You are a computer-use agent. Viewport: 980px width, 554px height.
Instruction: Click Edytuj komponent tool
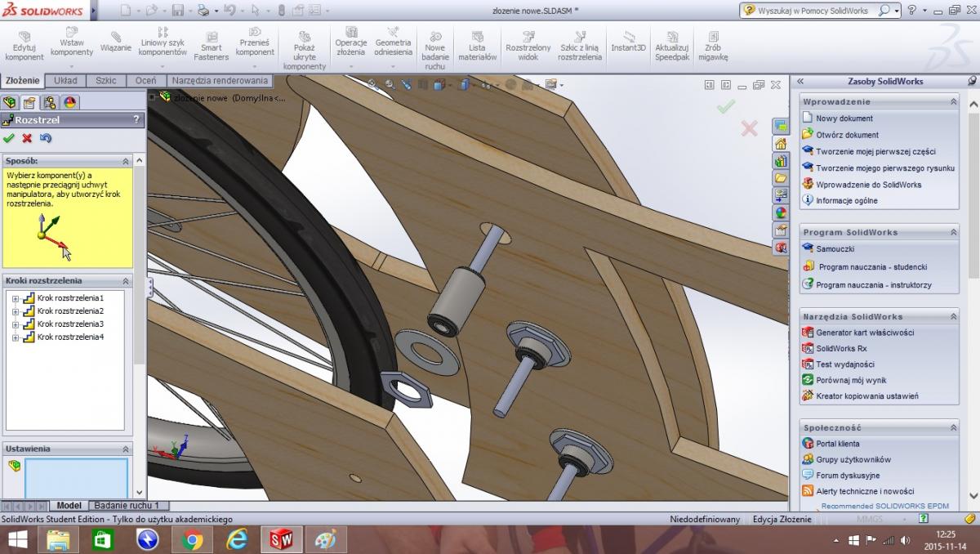(24, 47)
